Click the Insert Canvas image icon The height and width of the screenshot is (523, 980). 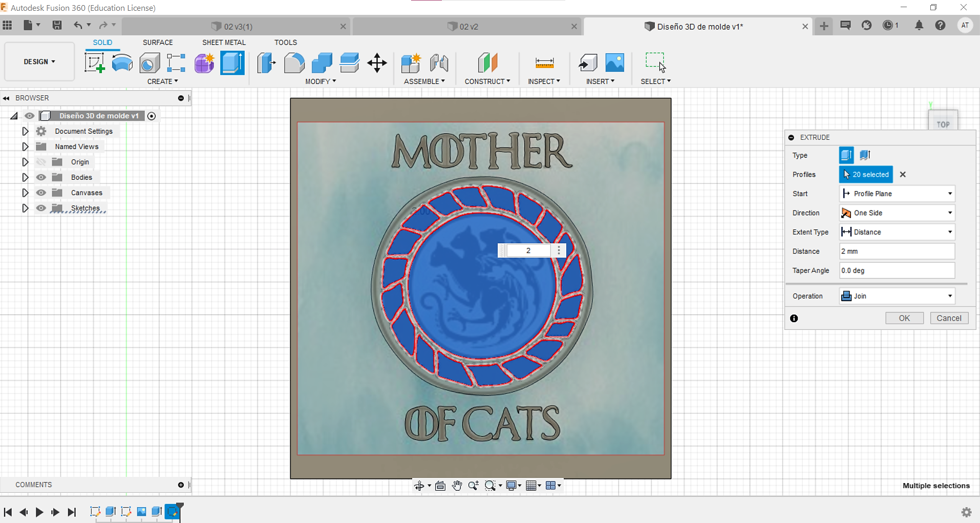pyautogui.click(x=615, y=63)
